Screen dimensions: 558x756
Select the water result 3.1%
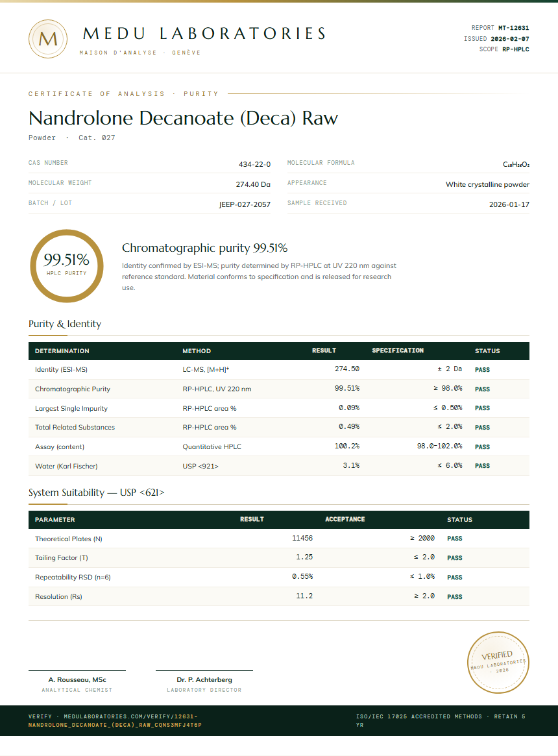click(351, 465)
